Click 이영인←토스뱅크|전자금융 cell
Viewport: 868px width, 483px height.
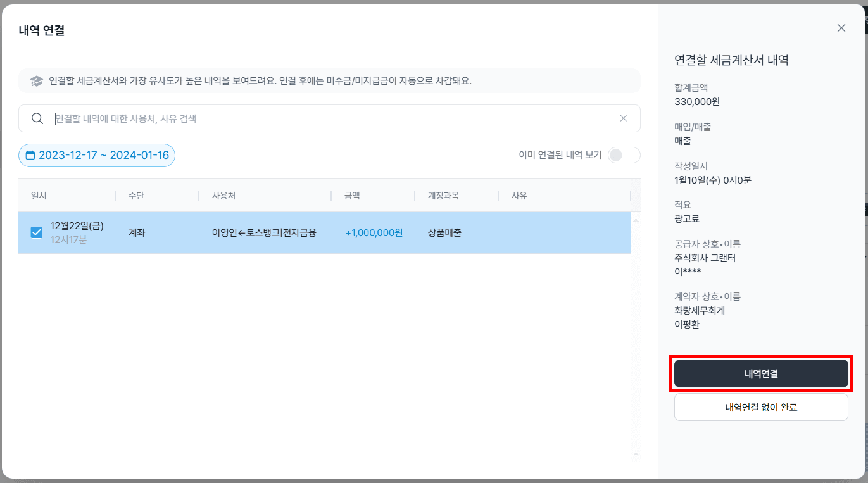coord(264,232)
